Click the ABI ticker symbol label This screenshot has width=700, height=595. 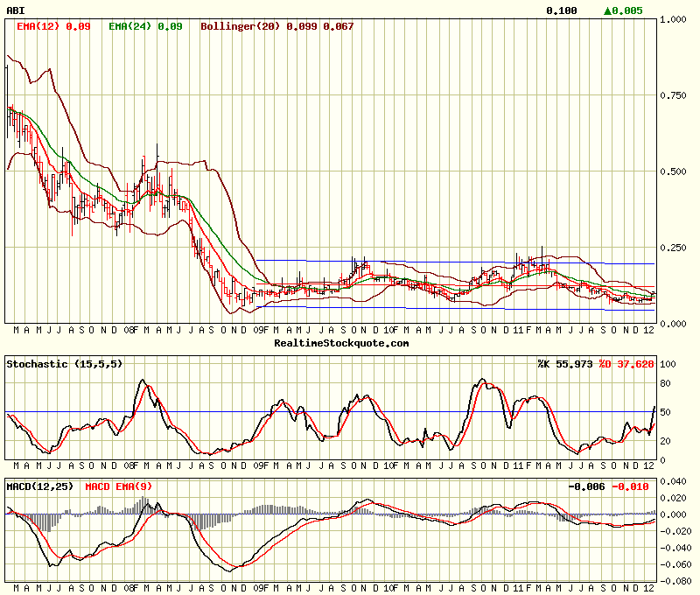click(x=15, y=10)
